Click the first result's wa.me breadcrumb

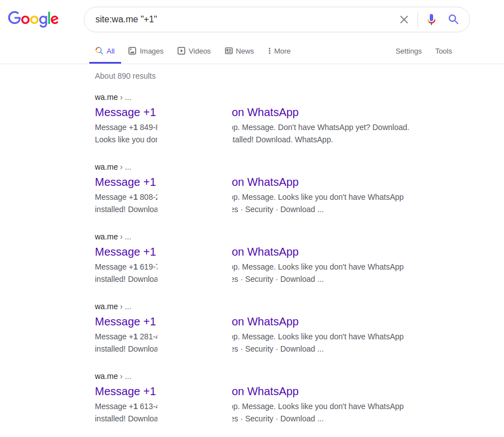106,97
